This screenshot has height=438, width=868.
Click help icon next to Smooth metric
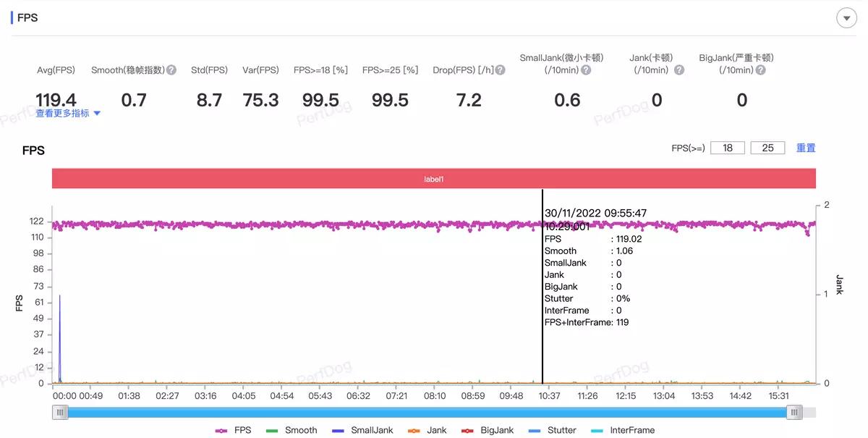[x=171, y=70]
